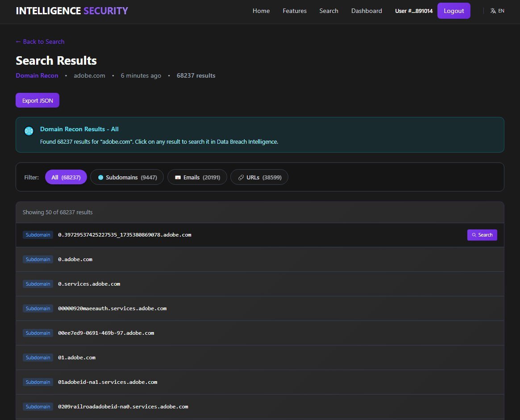Open the Features menu item
520x420 pixels.
point(295,11)
